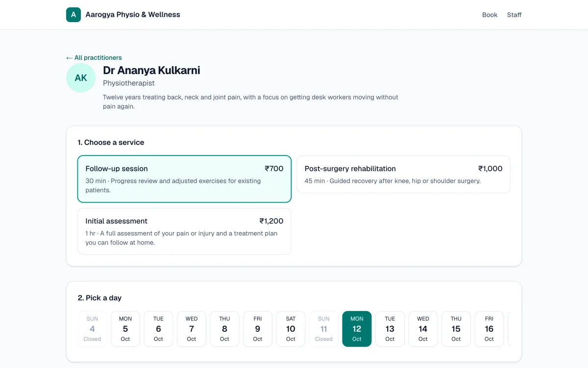
Task: Click the ₹700 price
Action: pyautogui.click(x=274, y=168)
